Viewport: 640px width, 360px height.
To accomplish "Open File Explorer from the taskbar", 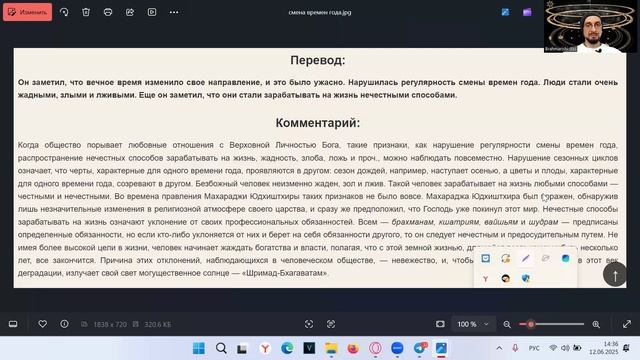I will point(331,348).
